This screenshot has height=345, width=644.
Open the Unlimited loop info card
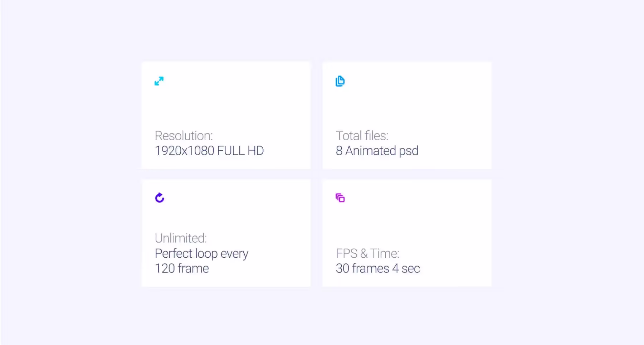point(226,233)
